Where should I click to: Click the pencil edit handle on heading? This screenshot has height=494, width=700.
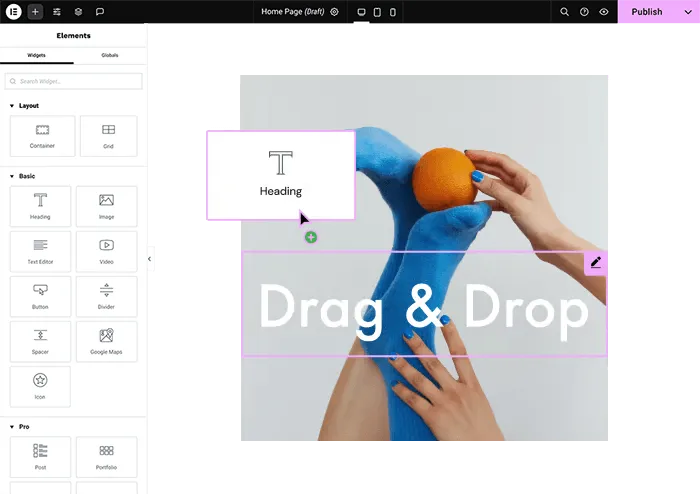595,263
